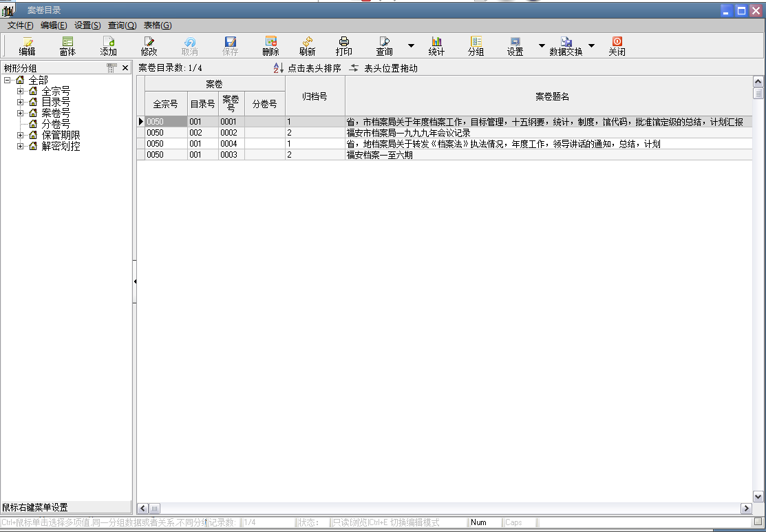Open the 查询(Q) menu

click(x=122, y=25)
